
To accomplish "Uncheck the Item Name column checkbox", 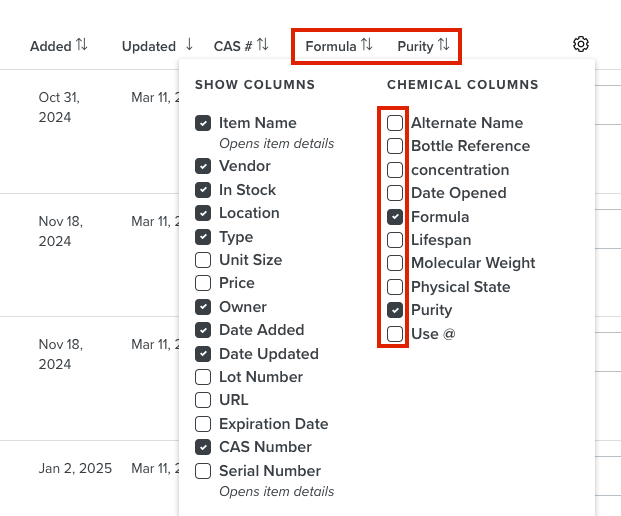I will pyautogui.click(x=203, y=123).
